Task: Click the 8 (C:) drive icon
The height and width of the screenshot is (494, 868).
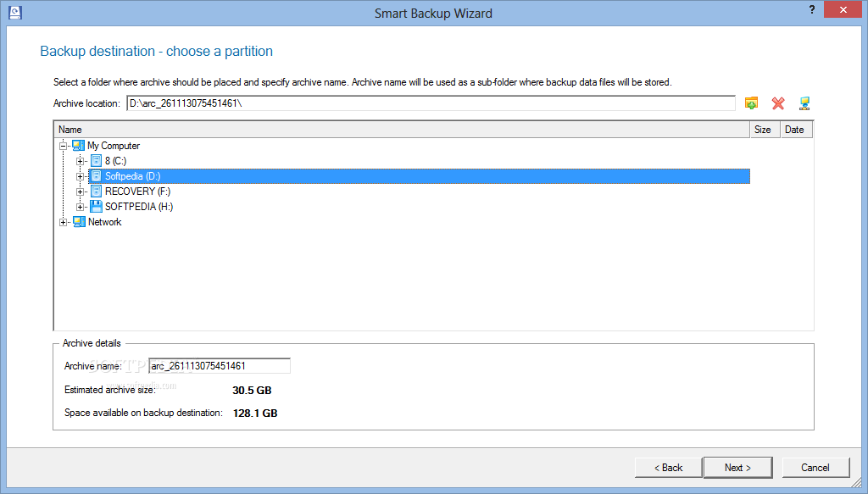Action: [97, 161]
